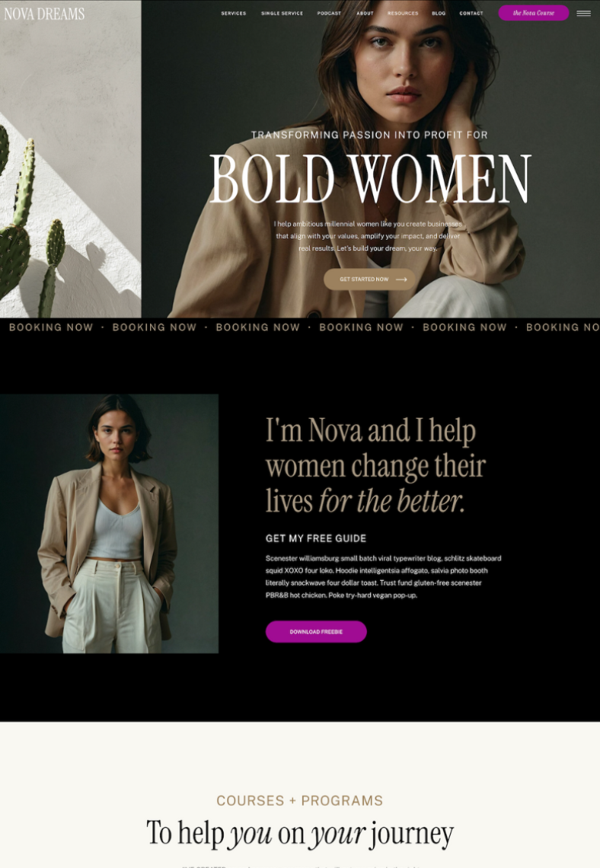
Task: Select the cactus photo on the left
Action: [70, 159]
